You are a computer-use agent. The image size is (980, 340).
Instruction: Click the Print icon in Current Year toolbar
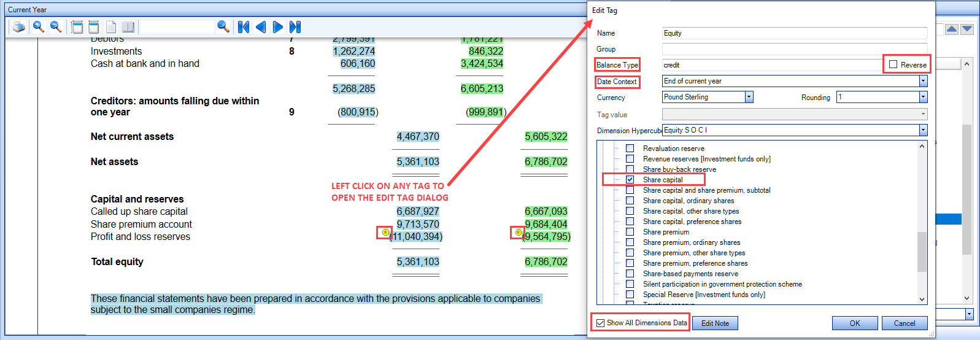click(x=19, y=26)
